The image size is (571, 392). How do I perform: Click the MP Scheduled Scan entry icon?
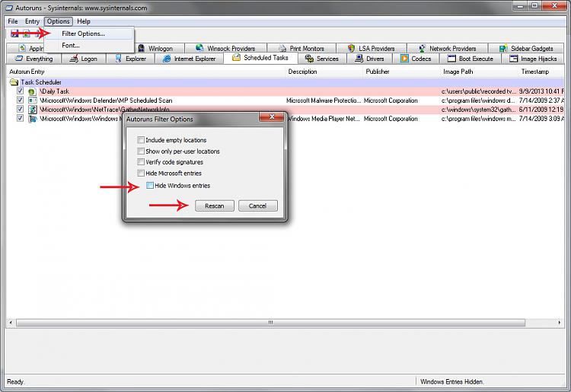coord(33,100)
